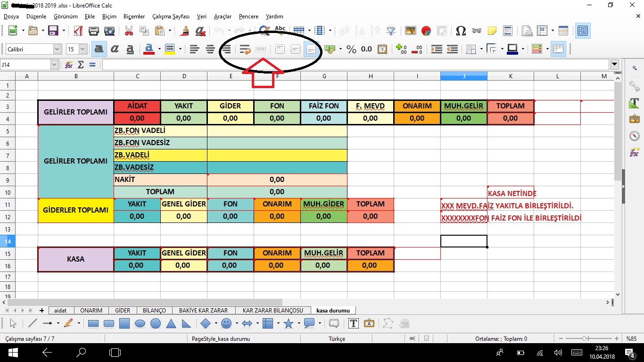Screen dimensions: 644x362
Task: Click Clear Direct Formatting icon
Action: (x=200, y=31)
